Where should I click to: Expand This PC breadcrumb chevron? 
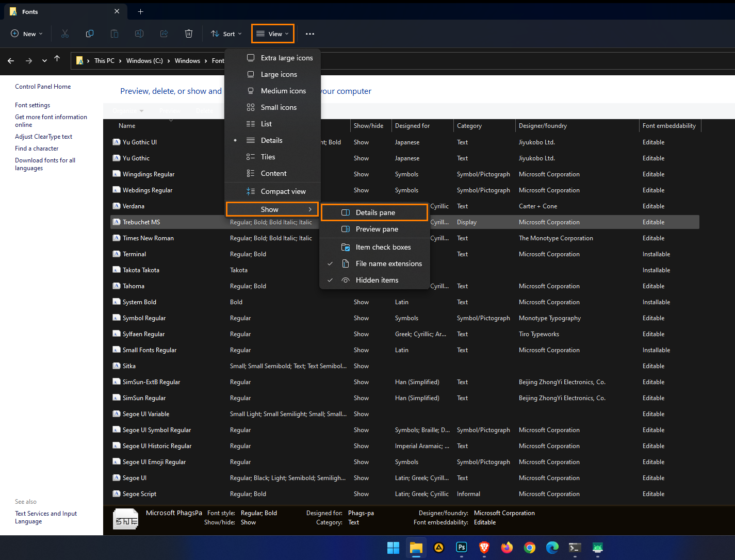pos(120,61)
